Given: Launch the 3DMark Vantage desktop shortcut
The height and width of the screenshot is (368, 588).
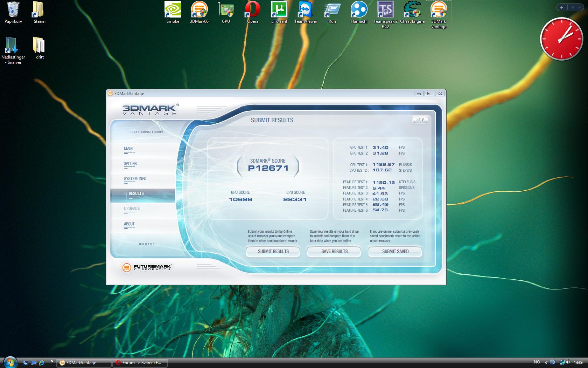Looking at the screenshot, I should [439, 15].
